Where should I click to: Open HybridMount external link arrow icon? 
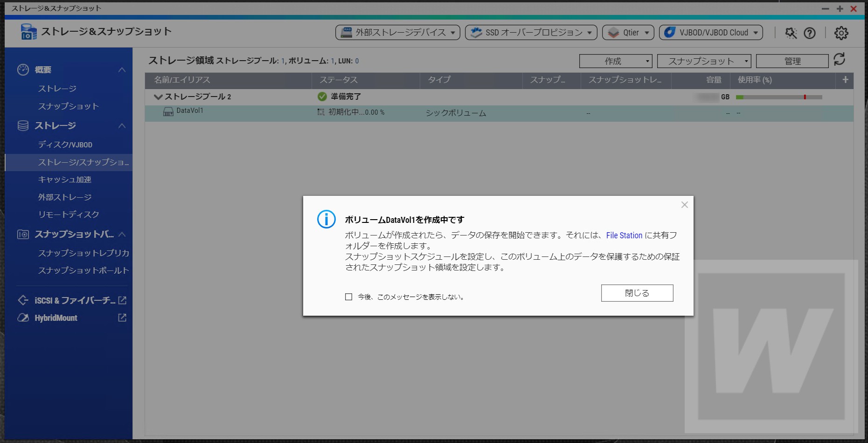[122, 318]
